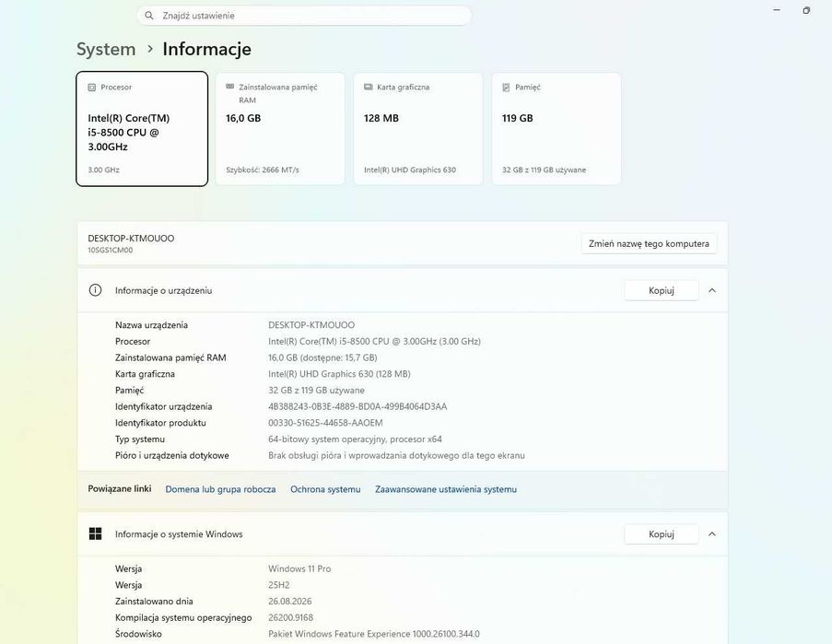Screen dimensions: 832x644
Task: Click the 10SGS1CM00 model text
Action: pyautogui.click(x=111, y=250)
